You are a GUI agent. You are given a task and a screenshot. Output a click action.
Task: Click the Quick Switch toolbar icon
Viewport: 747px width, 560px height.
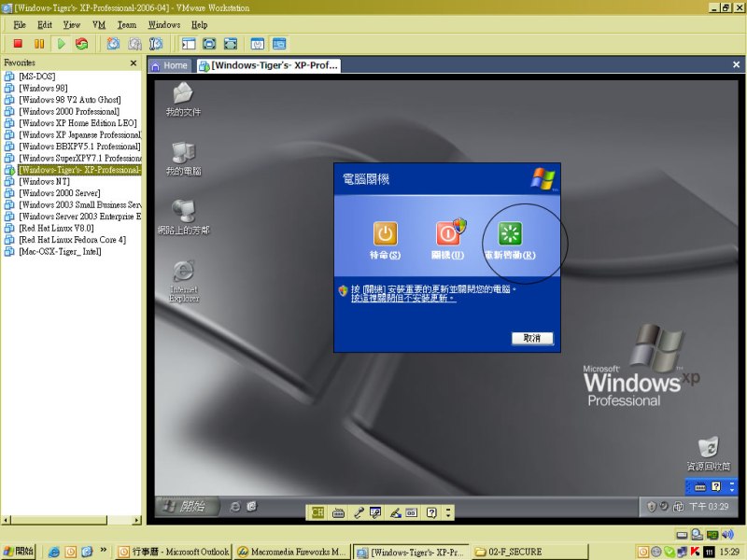209,44
